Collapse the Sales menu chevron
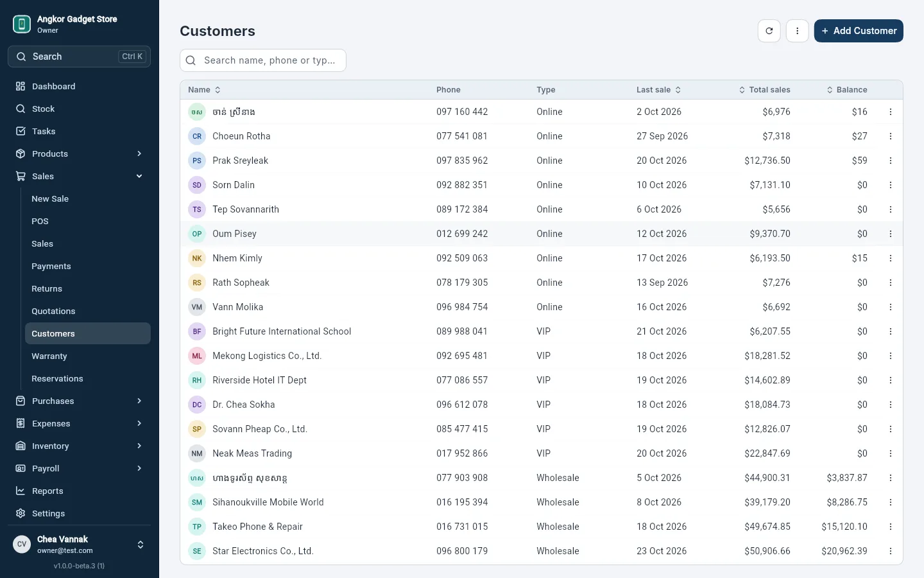 pyautogui.click(x=139, y=176)
